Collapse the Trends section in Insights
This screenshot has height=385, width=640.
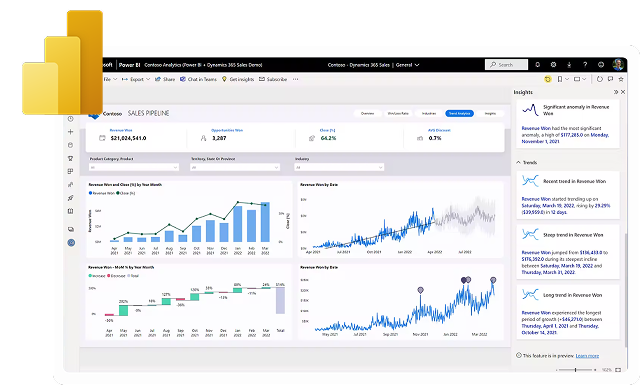(518, 162)
